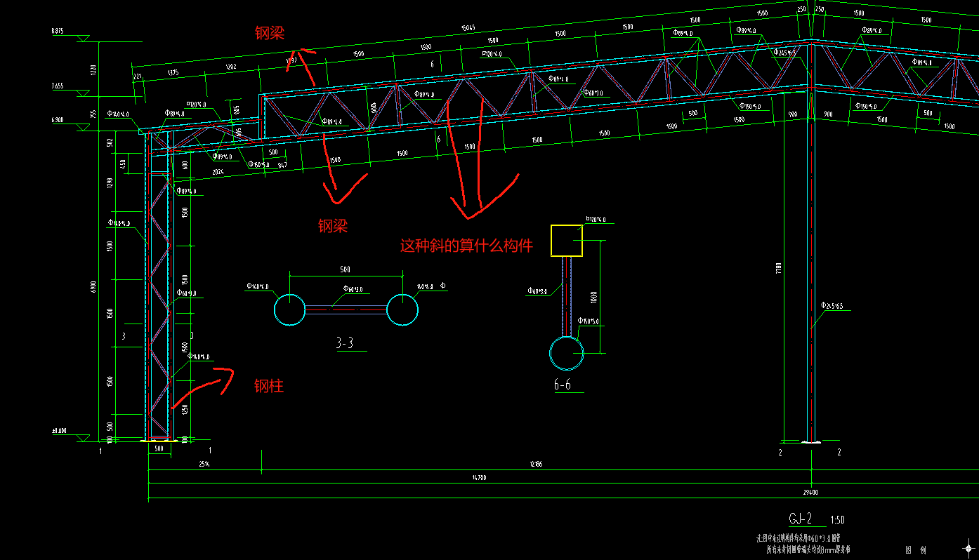
Task: Click the ±0.000 elevation mark
Action: pyautogui.click(x=58, y=431)
